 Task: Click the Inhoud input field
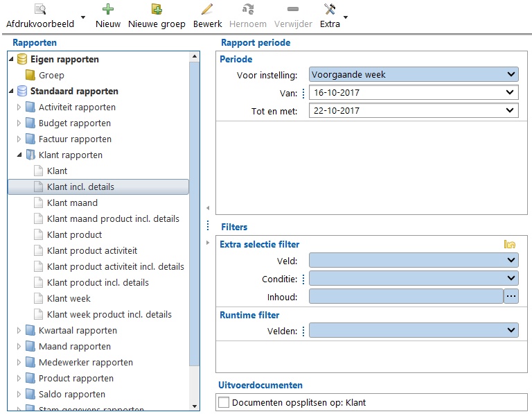click(405, 297)
